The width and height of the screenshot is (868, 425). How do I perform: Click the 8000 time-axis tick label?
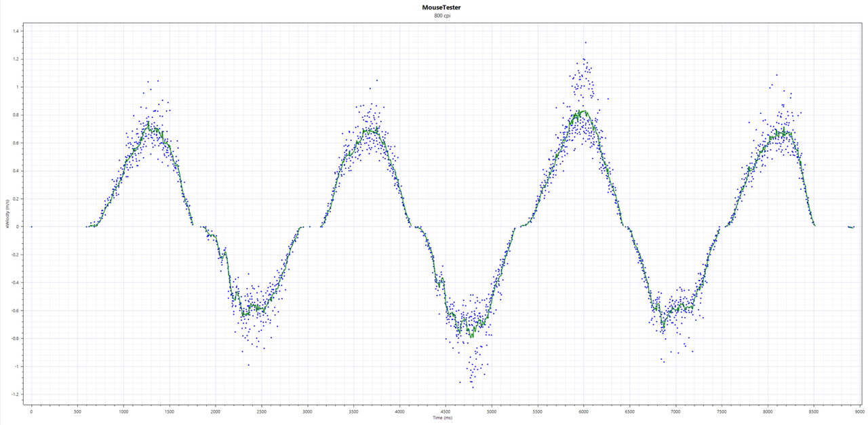(x=768, y=411)
